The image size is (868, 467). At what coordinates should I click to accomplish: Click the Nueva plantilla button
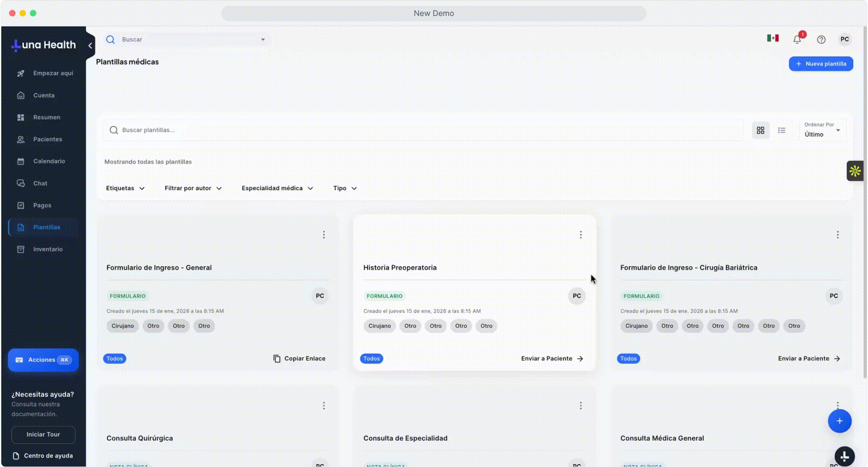[x=820, y=64]
